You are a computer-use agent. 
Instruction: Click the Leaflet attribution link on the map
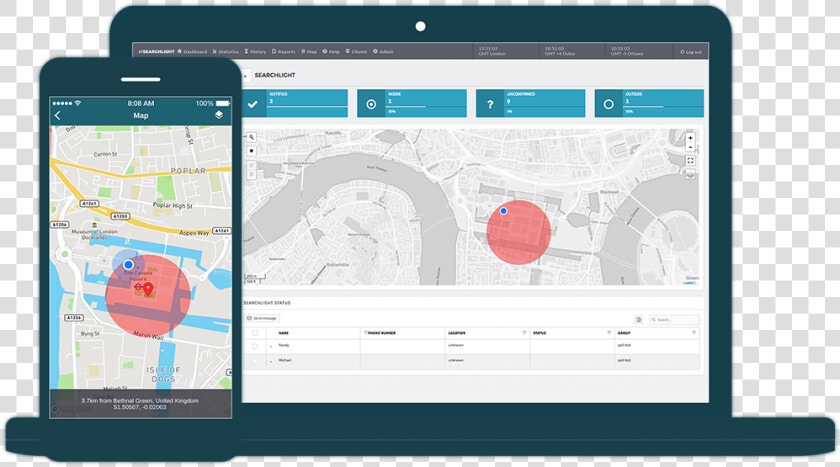coord(689,283)
